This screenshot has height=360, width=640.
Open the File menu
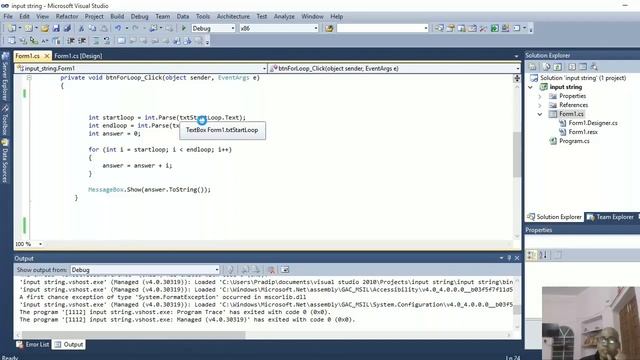[8, 16]
